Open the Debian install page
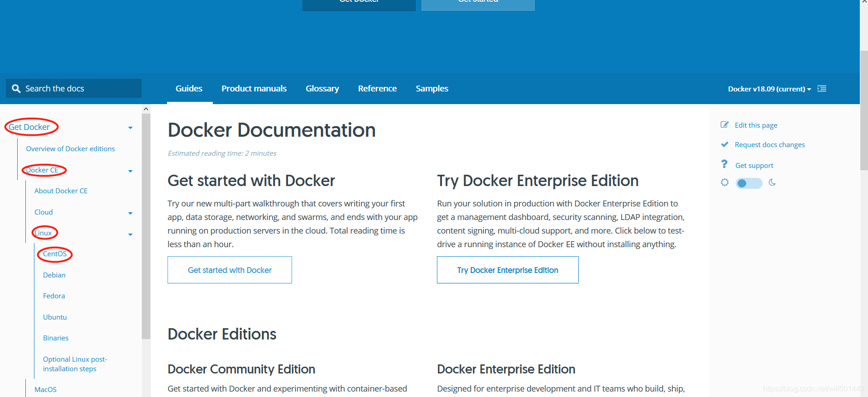This screenshot has height=397, width=868. click(54, 275)
